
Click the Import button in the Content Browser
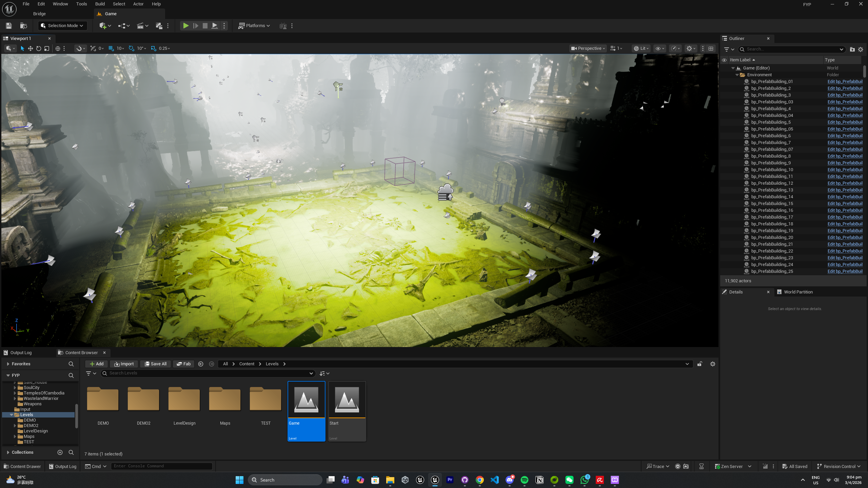tap(124, 364)
